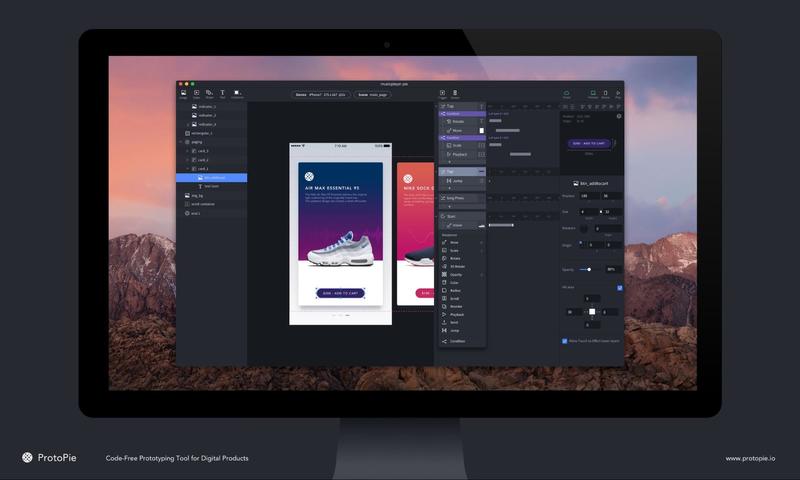Image resolution: width=800 pixels, height=480 pixels.
Task: Click the Cloud icon in the top right
Action: (x=566, y=93)
